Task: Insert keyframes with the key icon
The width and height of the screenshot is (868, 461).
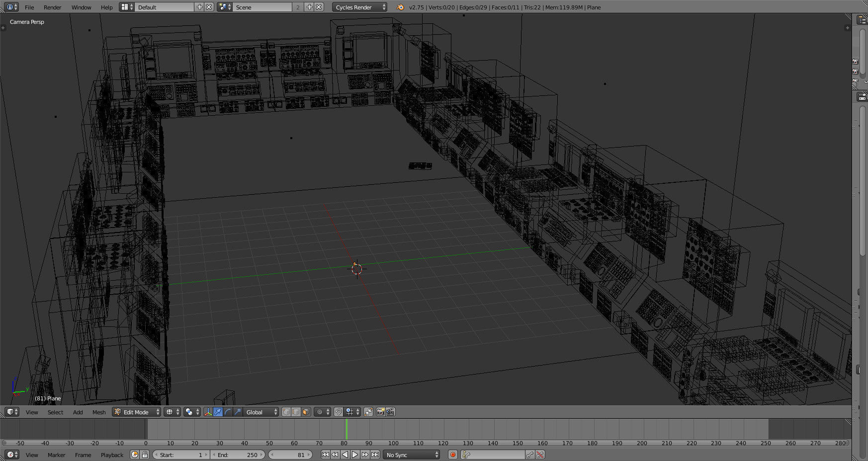Action: tap(530, 455)
